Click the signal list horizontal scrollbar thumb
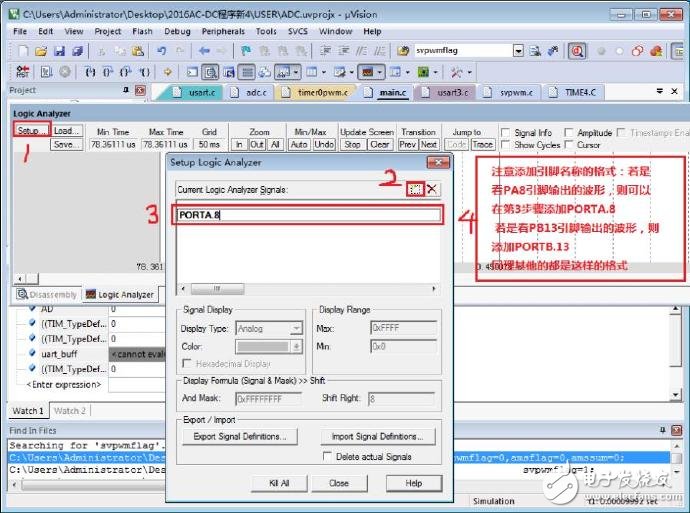Viewport: 690px width, 513px height. click(x=217, y=289)
